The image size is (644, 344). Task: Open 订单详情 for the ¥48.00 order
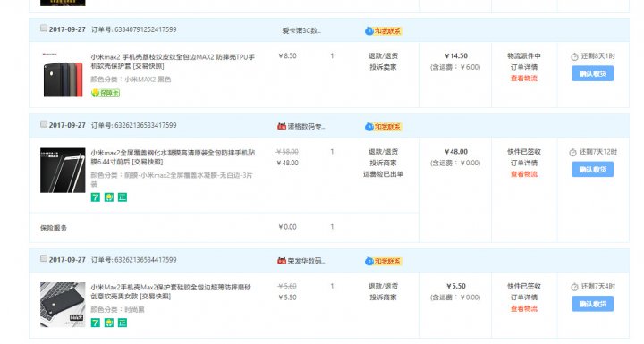click(523, 163)
